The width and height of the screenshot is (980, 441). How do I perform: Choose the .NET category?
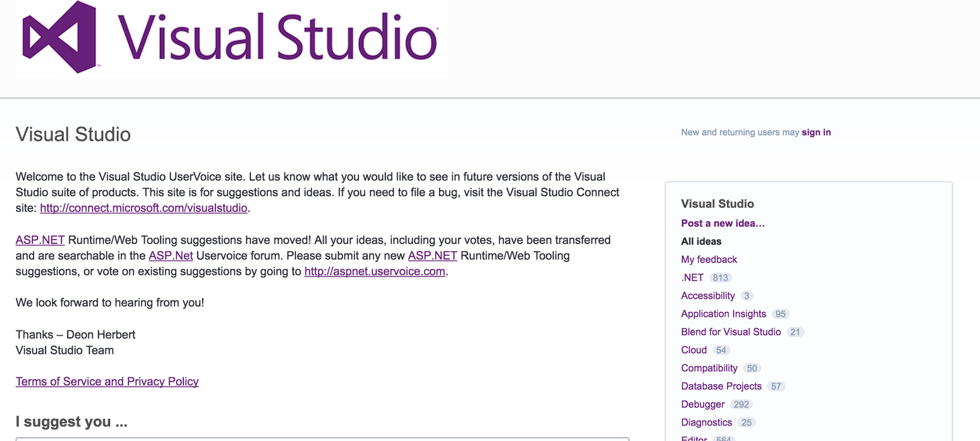(x=692, y=277)
